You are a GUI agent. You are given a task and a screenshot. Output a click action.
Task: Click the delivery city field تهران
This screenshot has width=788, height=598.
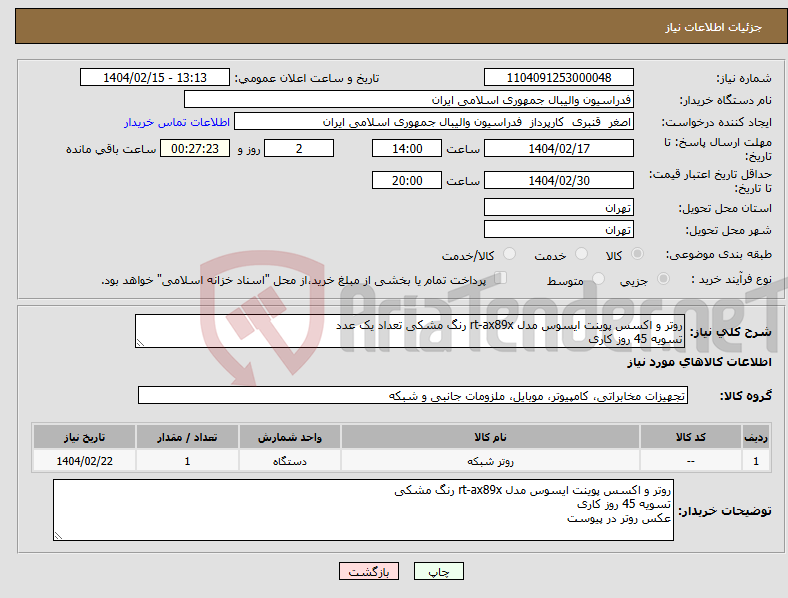(x=559, y=229)
